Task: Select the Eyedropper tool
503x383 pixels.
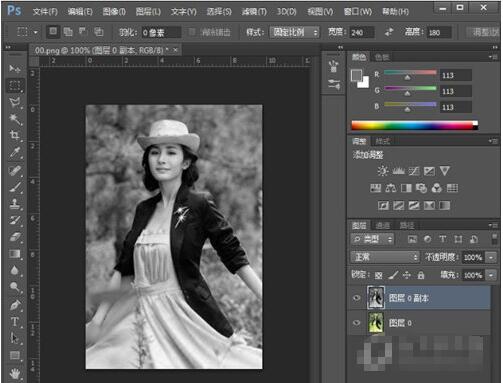Action: coord(15,152)
